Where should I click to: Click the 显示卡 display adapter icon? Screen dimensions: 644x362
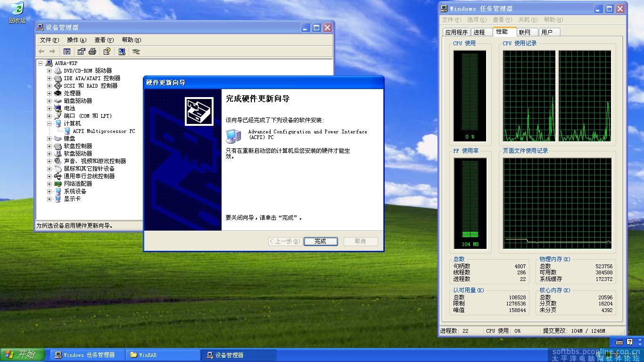(x=58, y=199)
